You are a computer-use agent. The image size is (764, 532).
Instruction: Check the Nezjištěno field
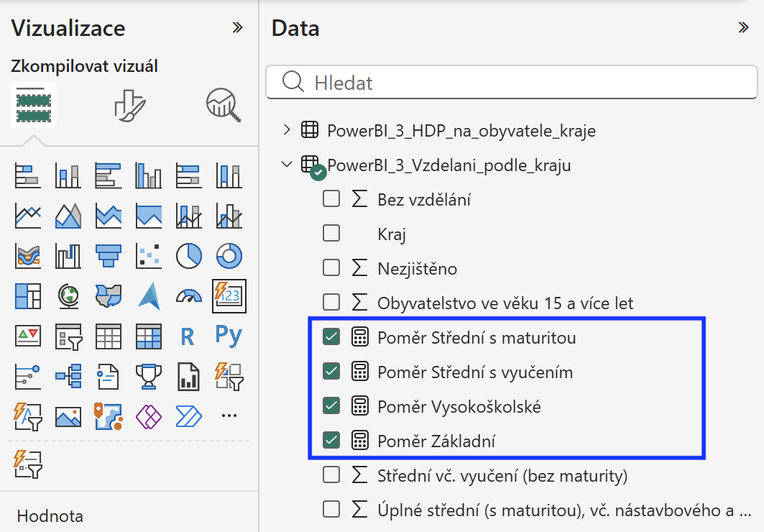331,268
